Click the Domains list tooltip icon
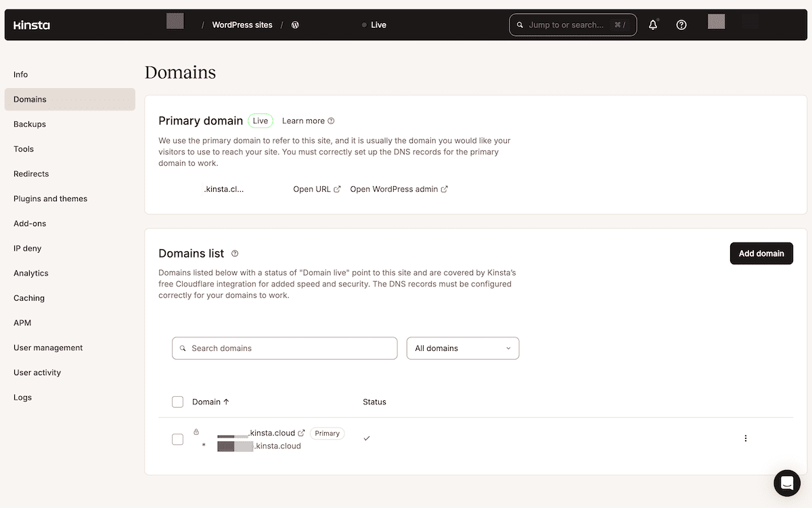Screen dimensions: 812x508 (235, 253)
